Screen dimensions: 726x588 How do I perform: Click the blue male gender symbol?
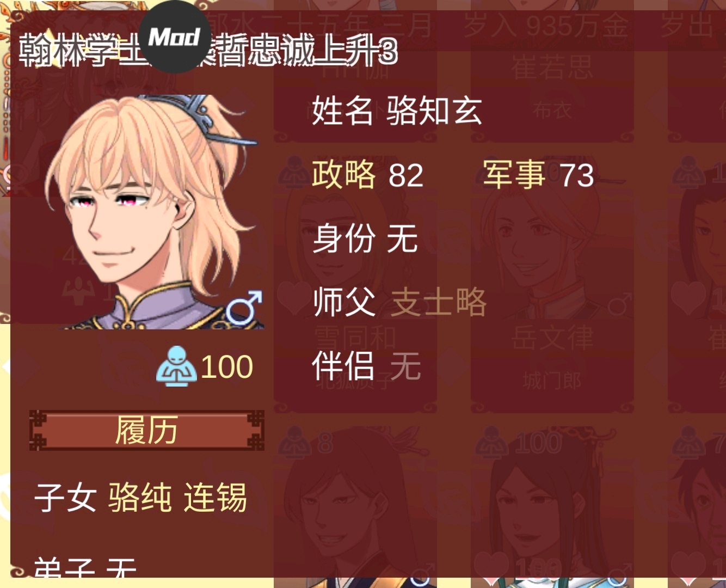click(244, 308)
